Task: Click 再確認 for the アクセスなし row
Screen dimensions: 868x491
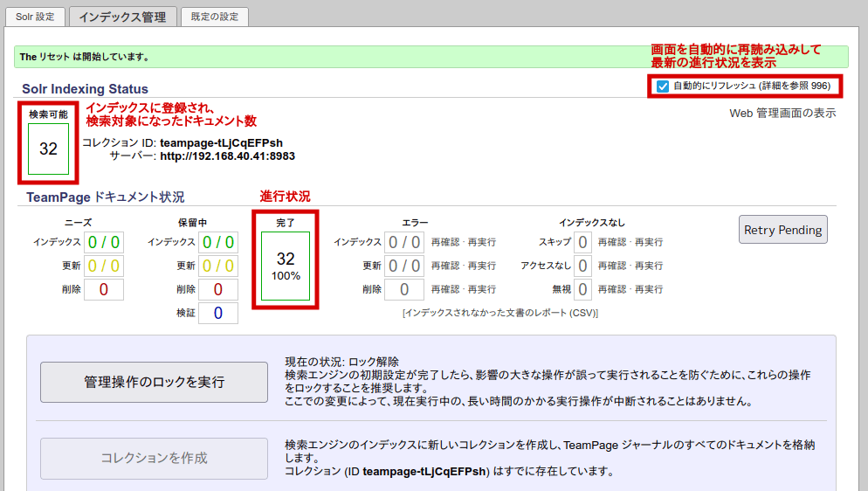Action: point(612,266)
